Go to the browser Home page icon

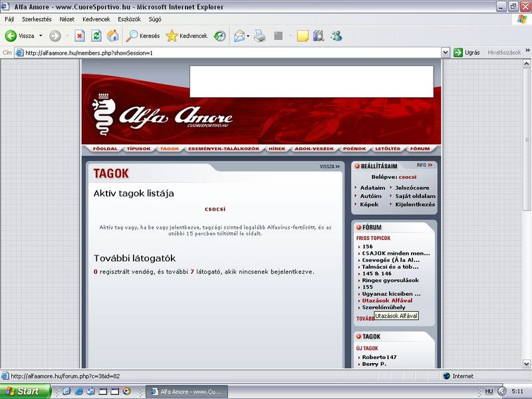click(x=113, y=36)
